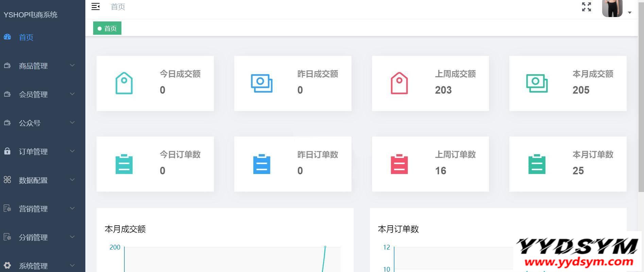Open 首页 in the sidebar
Screen dimensions: 644x272
coord(26,37)
